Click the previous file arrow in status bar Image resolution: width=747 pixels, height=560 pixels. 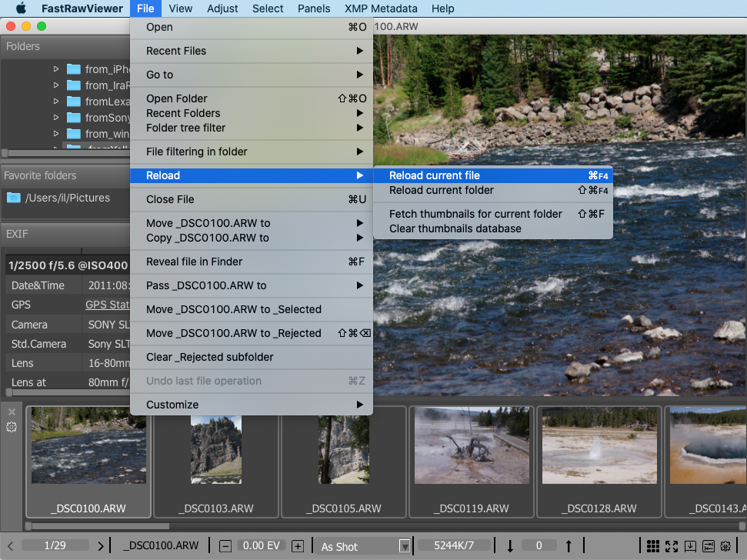click(x=11, y=546)
